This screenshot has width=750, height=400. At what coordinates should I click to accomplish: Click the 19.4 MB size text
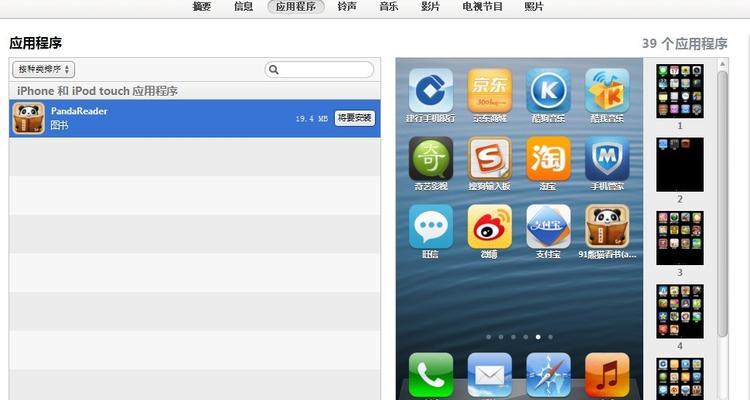click(311, 119)
